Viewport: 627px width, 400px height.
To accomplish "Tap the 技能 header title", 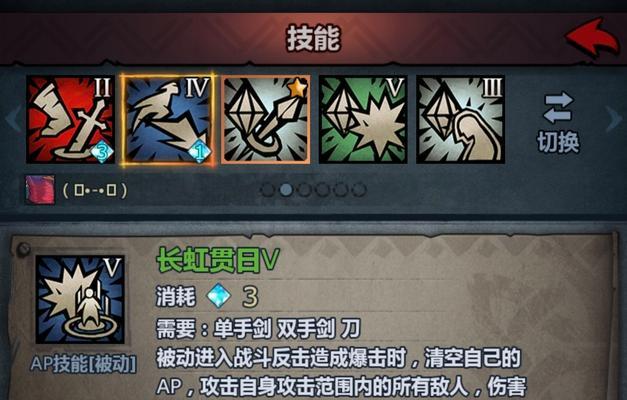I will click(313, 38).
